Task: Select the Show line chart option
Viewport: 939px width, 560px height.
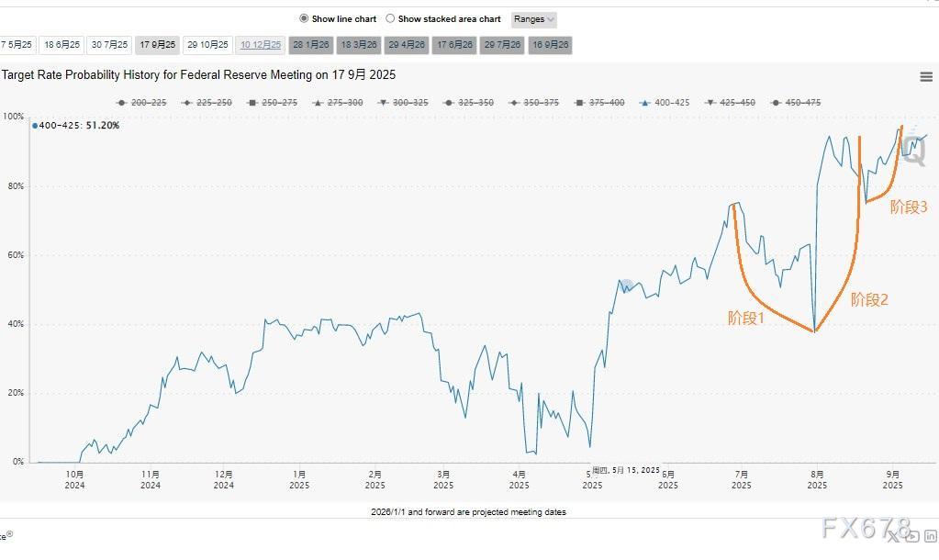Action: 338,18
